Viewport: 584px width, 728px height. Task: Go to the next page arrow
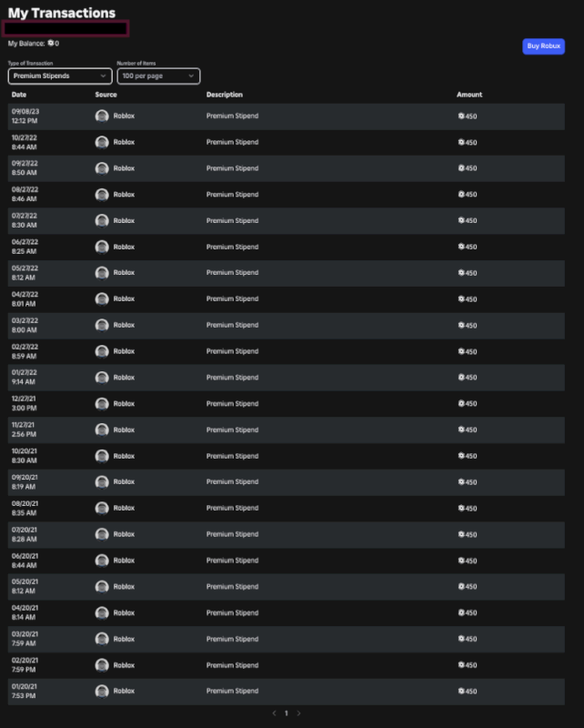pyautogui.click(x=298, y=713)
